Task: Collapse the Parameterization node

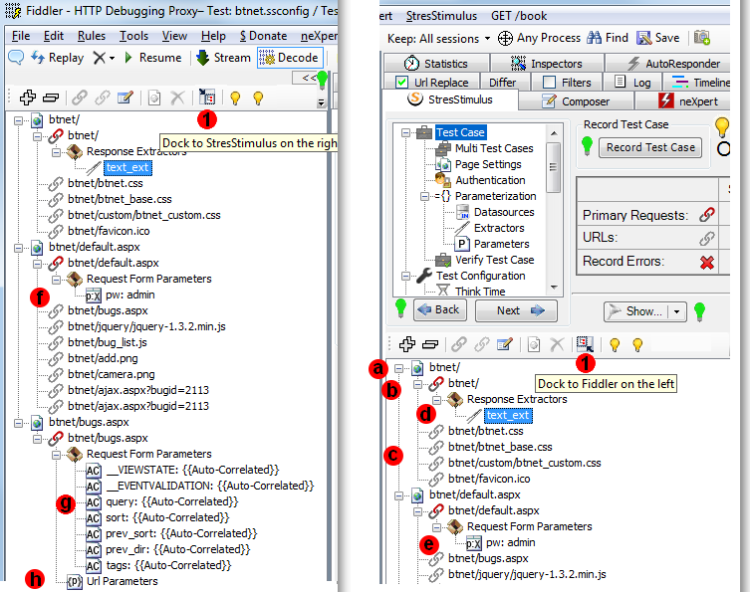Action: 424,197
